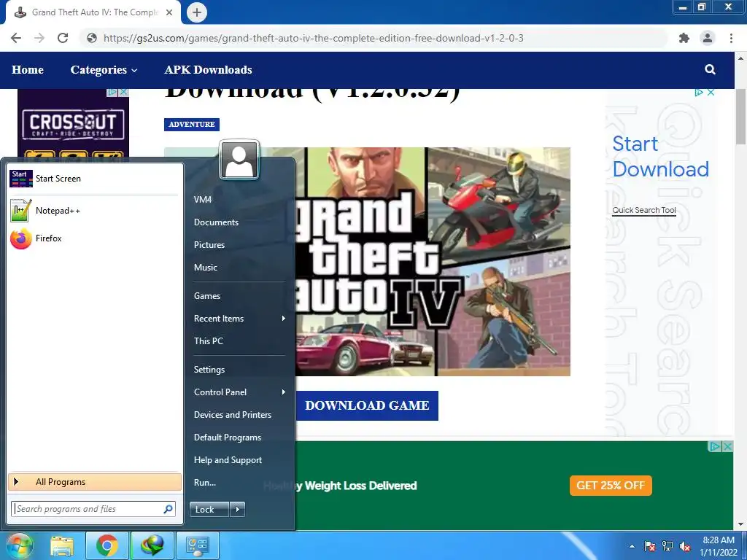
Task: Open Devices and Printers
Action: pos(233,415)
